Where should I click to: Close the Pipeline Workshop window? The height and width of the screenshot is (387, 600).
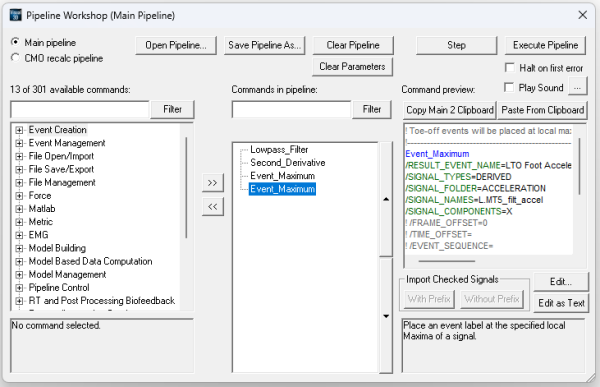pos(582,15)
